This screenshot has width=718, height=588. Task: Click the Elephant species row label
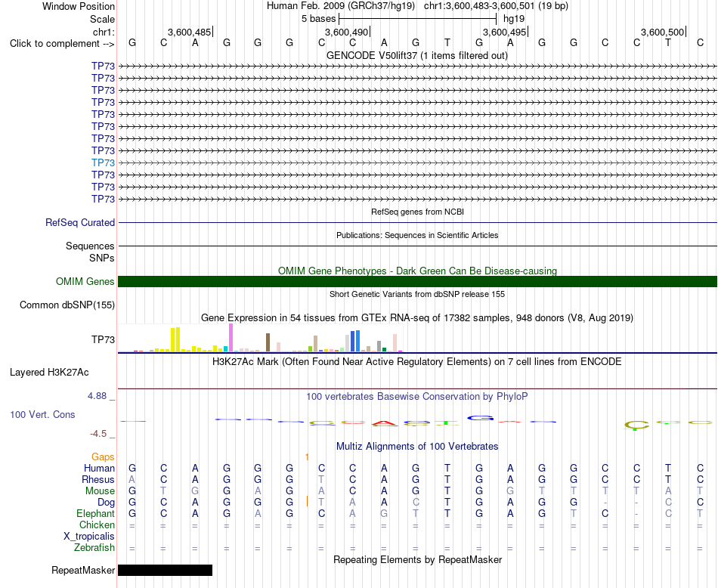coord(95,513)
